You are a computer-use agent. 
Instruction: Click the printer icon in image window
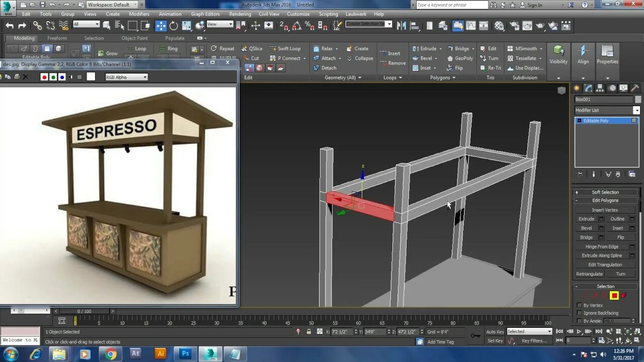tap(17, 77)
